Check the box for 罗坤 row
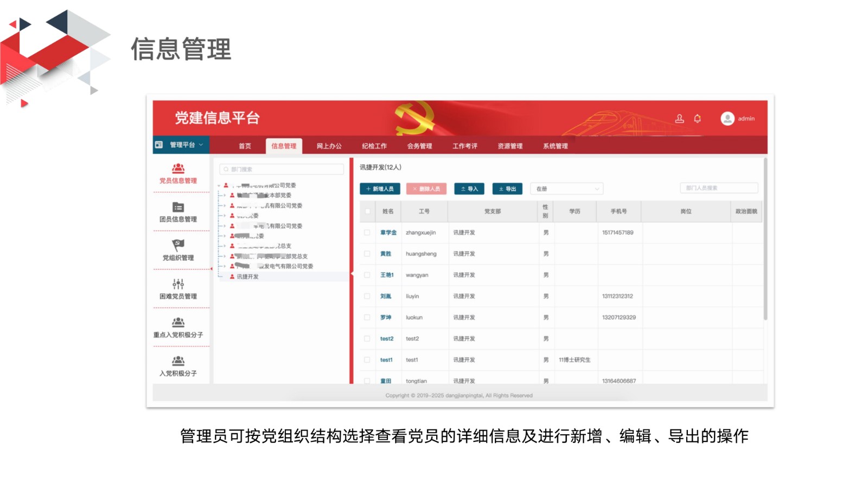The width and height of the screenshot is (868, 488). pyautogui.click(x=367, y=317)
